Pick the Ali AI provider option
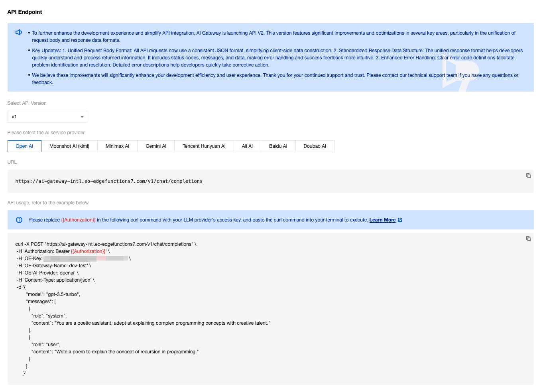 pos(247,146)
